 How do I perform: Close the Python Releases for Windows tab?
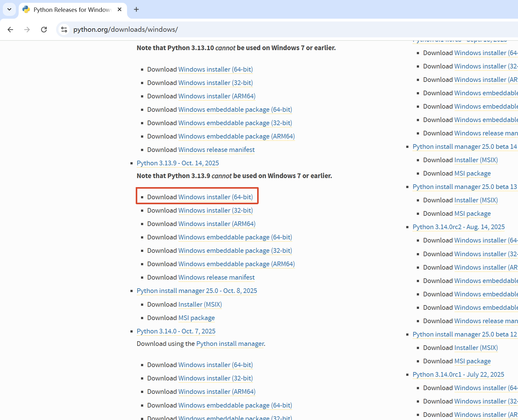point(120,9)
